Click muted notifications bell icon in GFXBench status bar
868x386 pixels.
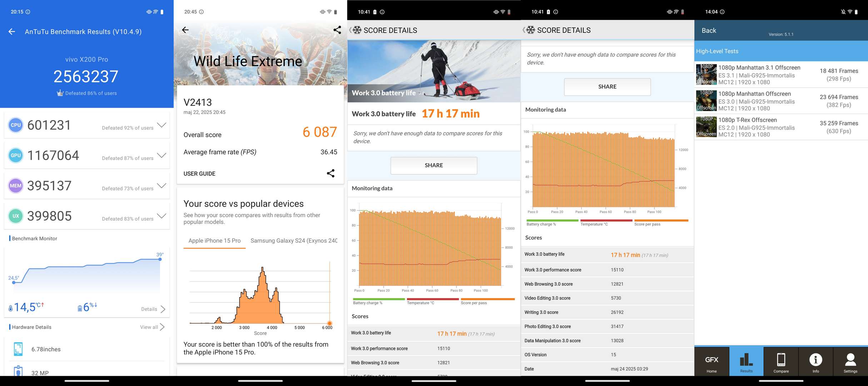tap(843, 12)
